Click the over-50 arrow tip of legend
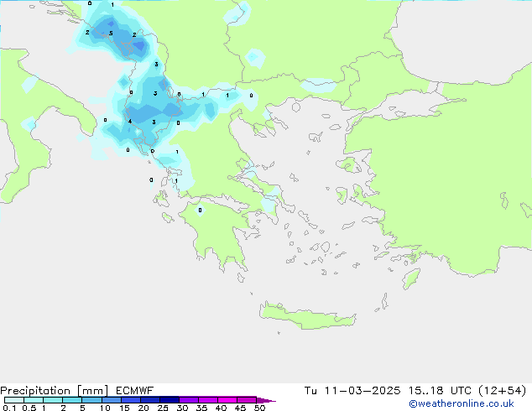Image resolution: width=532 pixels, height=411 pixels. (x=266, y=400)
